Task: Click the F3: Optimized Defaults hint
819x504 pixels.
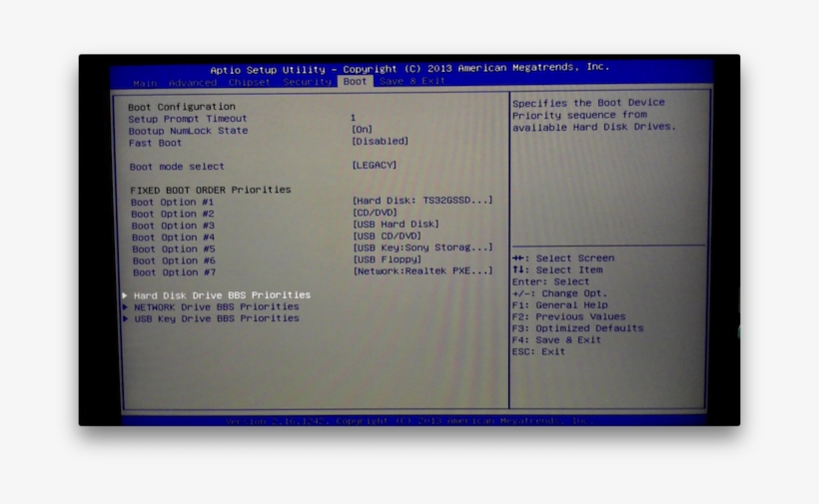Action: pyautogui.click(x=577, y=328)
